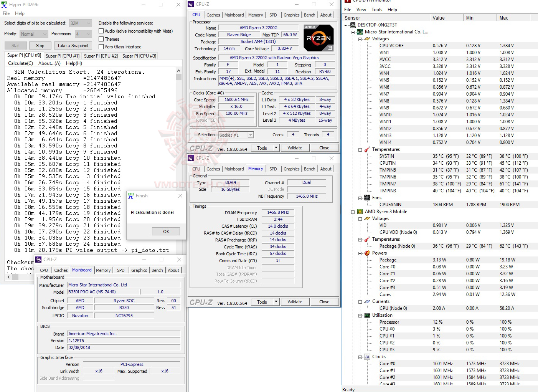Viewport: 538px width, 392px height.
Task: Click the title icon of the CPU-Z Memory window
Action: [191, 158]
